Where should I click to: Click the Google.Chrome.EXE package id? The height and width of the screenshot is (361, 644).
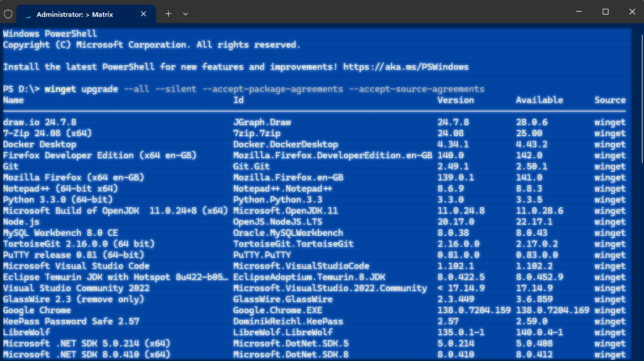(277, 310)
